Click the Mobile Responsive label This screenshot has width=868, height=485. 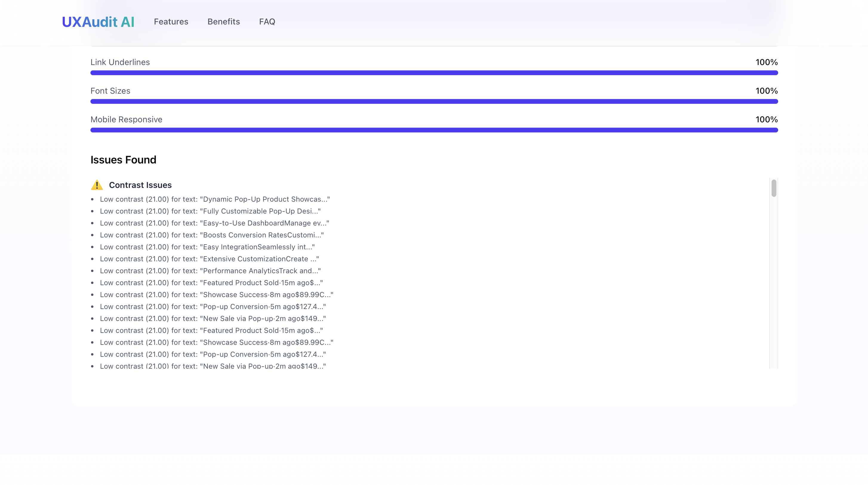(126, 120)
